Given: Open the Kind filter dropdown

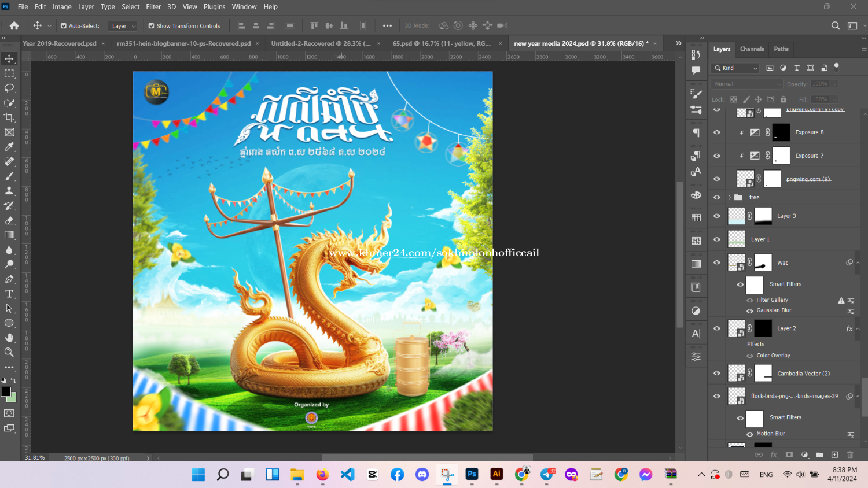Looking at the screenshot, I should (x=735, y=68).
